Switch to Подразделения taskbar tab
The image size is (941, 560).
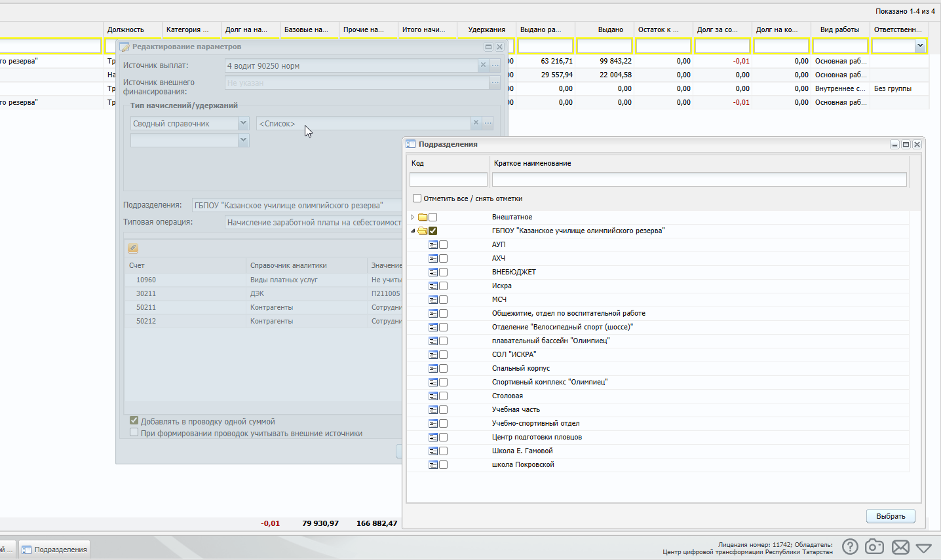tap(54, 550)
